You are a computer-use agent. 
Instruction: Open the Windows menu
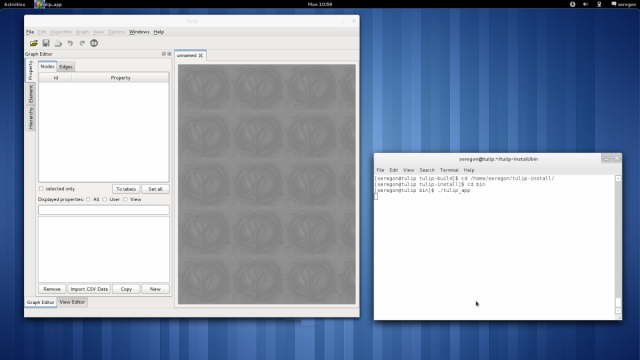coord(139,32)
